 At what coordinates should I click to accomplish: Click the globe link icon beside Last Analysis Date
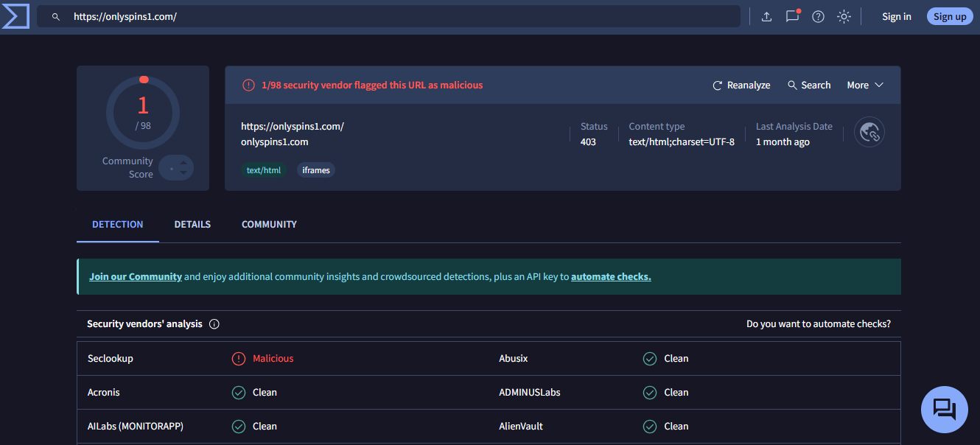(x=869, y=133)
